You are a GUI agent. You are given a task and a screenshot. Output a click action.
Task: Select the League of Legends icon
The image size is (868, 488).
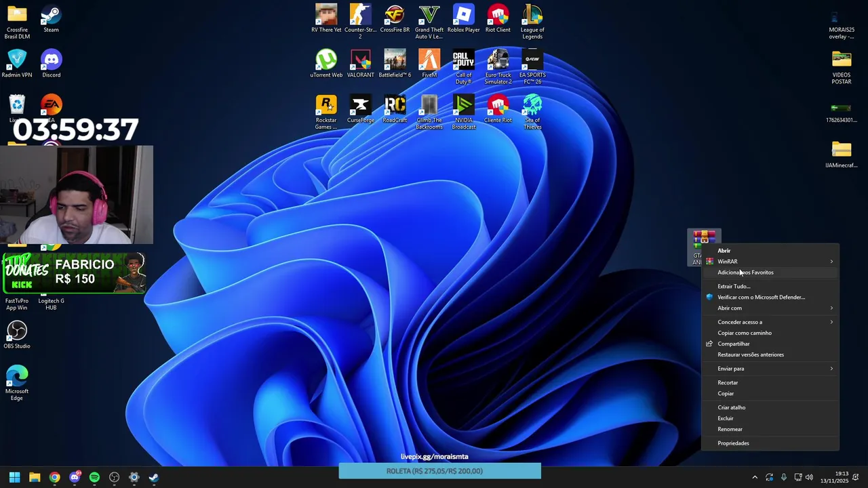(x=532, y=22)
